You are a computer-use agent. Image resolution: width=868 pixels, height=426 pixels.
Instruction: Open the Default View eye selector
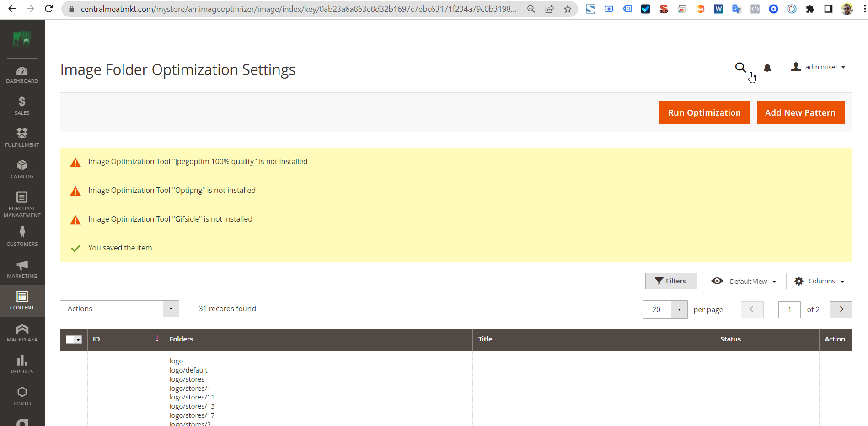[744, 281]
